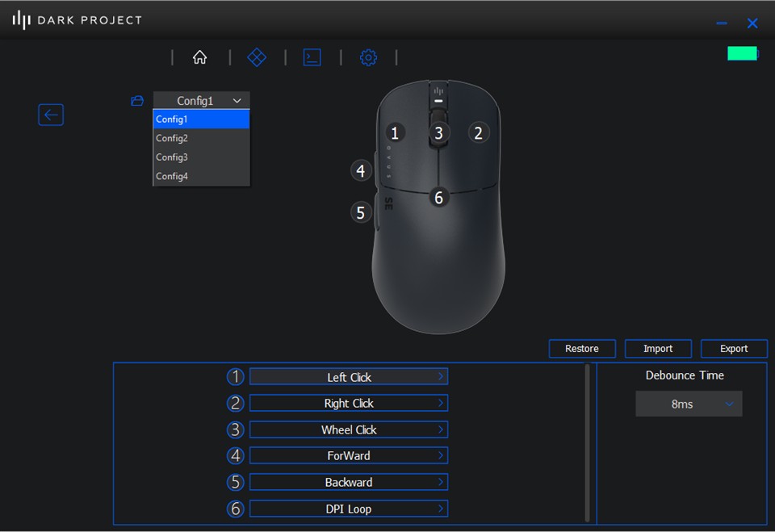Select button marker 4 on the mouse image

point(361,170)
